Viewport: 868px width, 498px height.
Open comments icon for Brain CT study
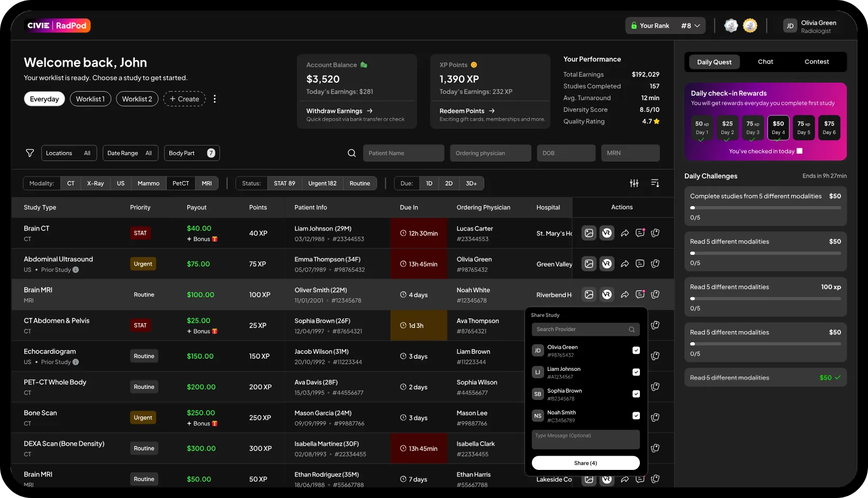point(640,233)
